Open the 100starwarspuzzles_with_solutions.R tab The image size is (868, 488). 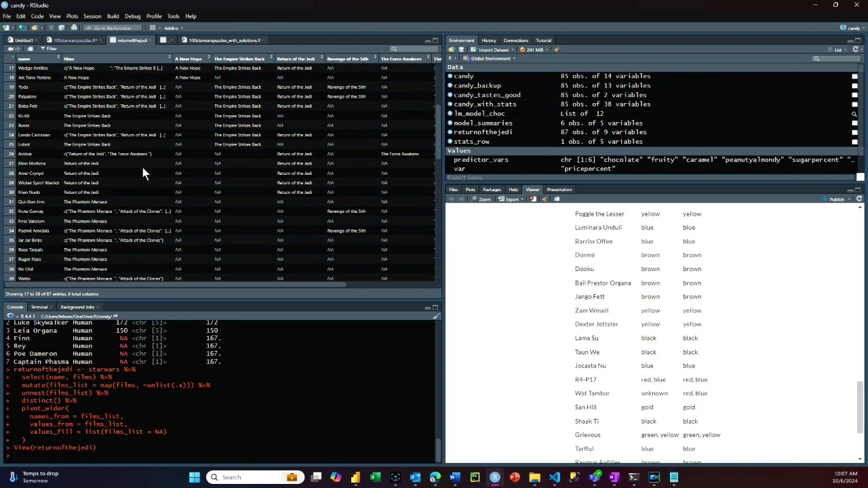pos(224,40)
